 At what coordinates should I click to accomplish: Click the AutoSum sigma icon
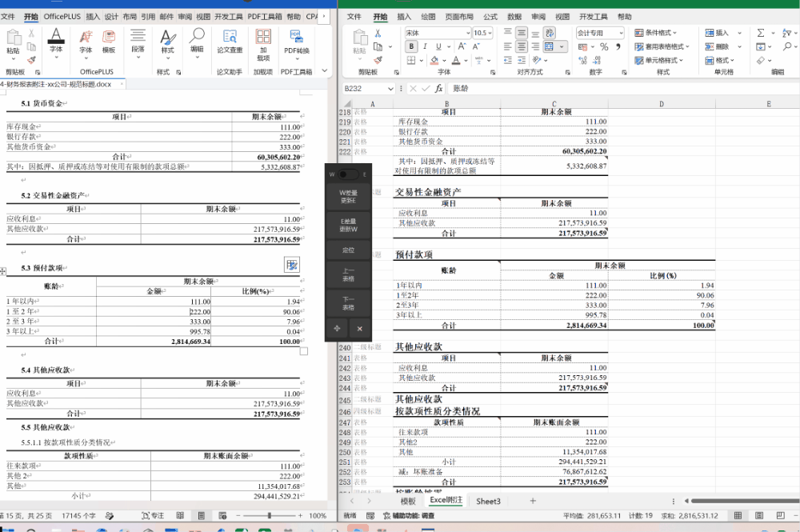761,33
